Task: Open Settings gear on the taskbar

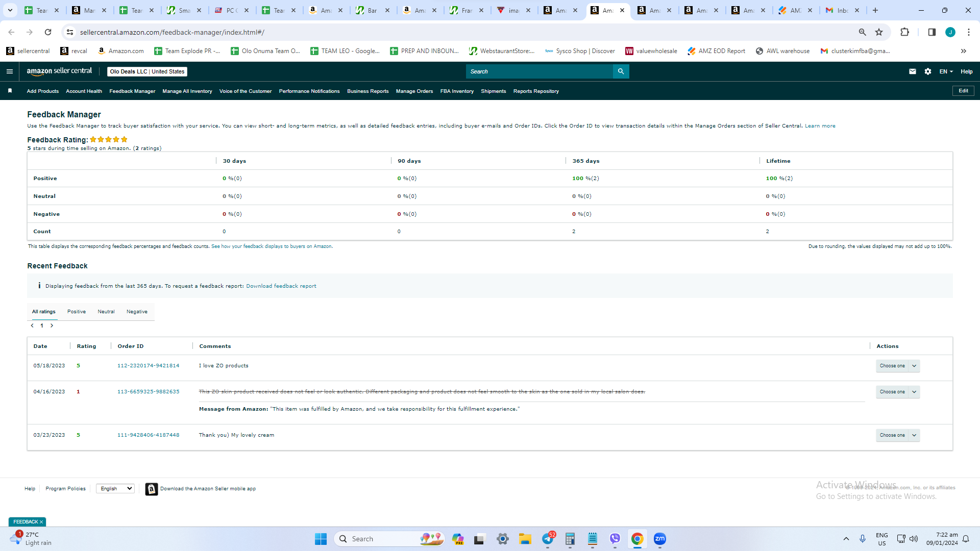Action: (503, 539)
